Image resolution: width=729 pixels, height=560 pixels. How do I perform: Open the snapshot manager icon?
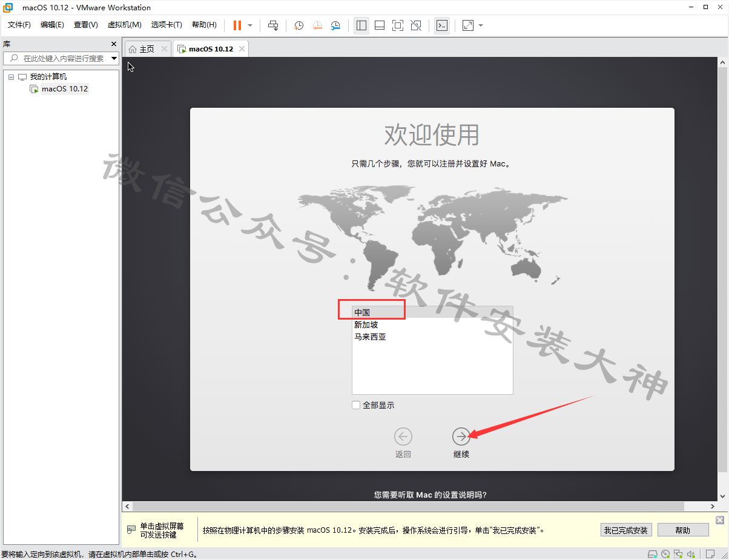pos(335,25)
